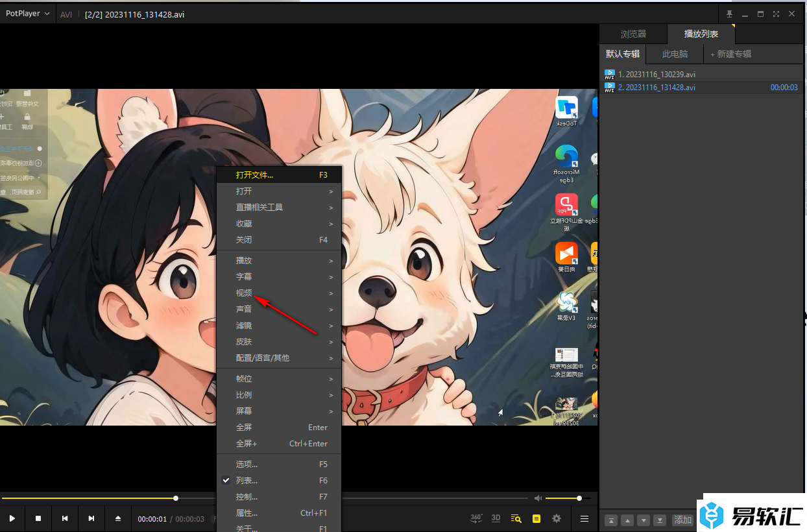The width and height of the screenshot is (807, 532).
Task: Click the play button
Action: (12, 518)
